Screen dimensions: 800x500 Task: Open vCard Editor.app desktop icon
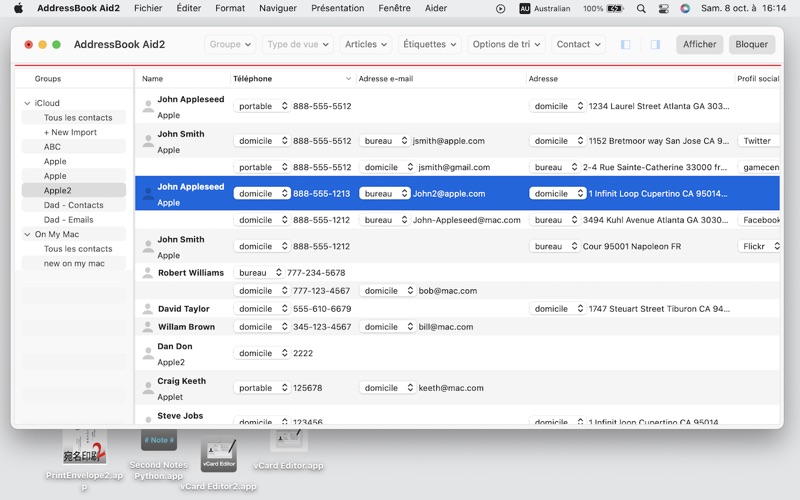pos(288,440)
